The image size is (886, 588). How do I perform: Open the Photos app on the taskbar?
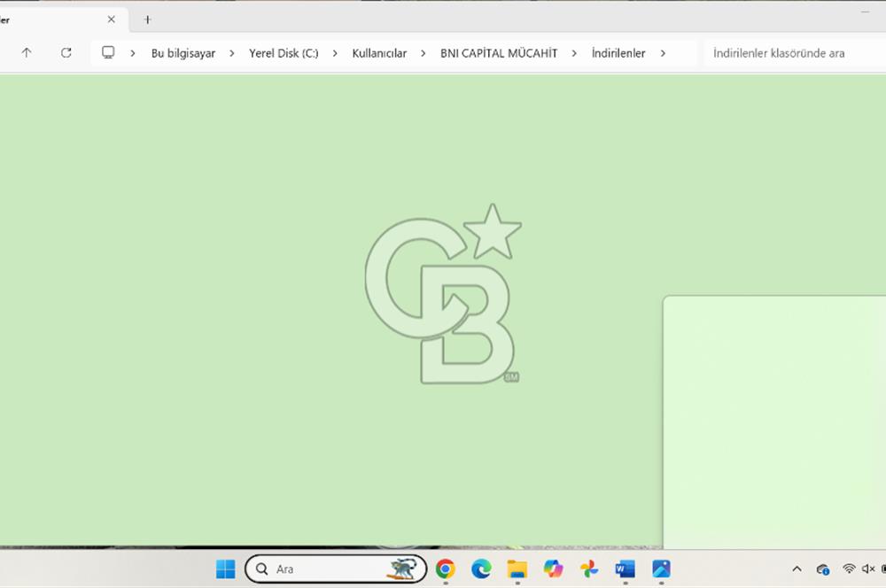pyautogui.click(x=661, y=569)
